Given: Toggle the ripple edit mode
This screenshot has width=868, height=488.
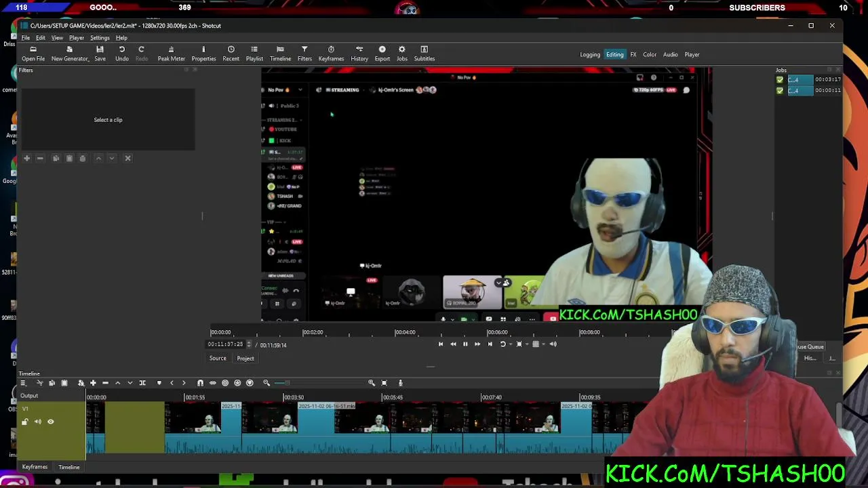Looking at the screenshot, I should coord(225,384).
